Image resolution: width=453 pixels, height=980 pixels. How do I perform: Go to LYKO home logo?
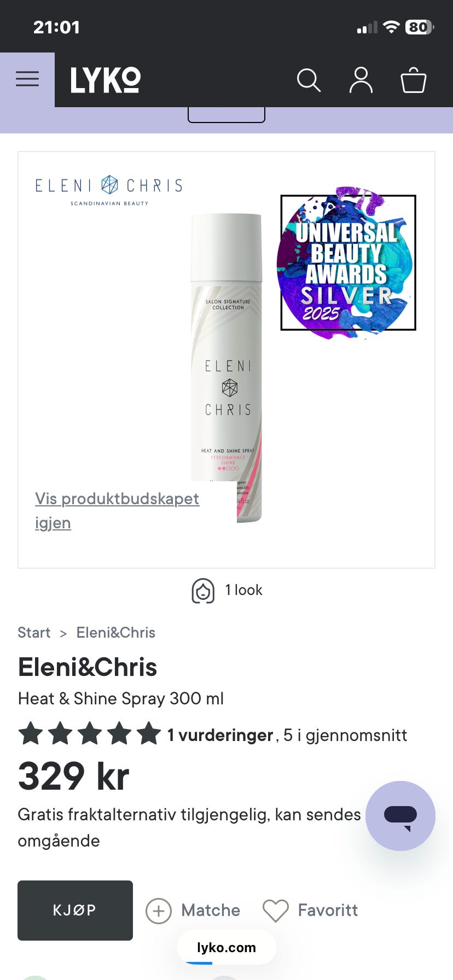point(106,80)
